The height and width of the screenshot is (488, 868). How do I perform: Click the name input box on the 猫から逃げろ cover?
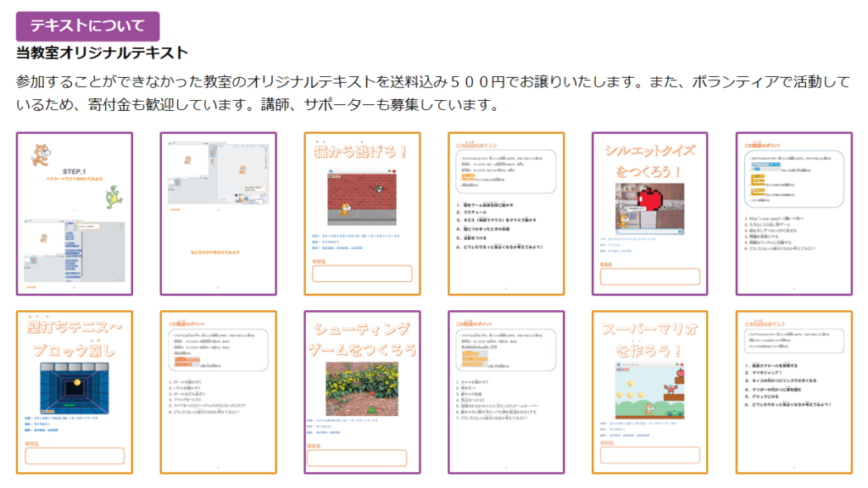tap(363, 273)
